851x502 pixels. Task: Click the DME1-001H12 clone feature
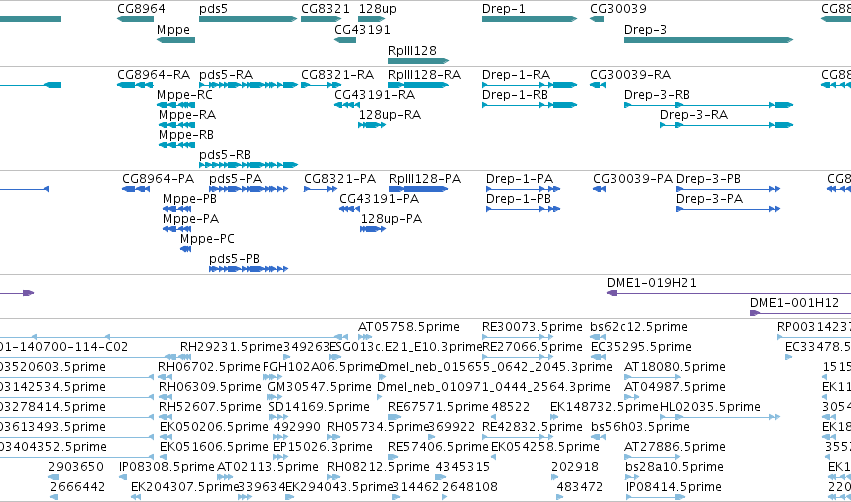(801, 313)
